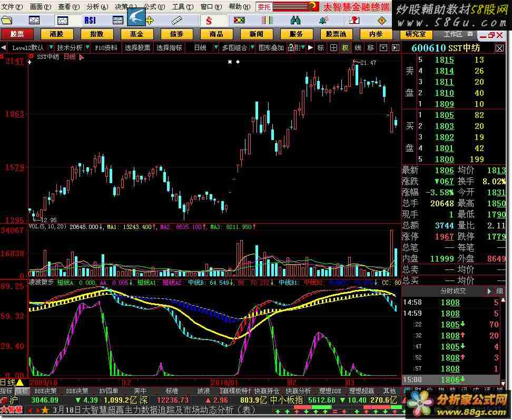Open the dropdown arrow after the lock icon
Image resolution: width=512 pixels, height=420 pixels.
coord(303,48)
